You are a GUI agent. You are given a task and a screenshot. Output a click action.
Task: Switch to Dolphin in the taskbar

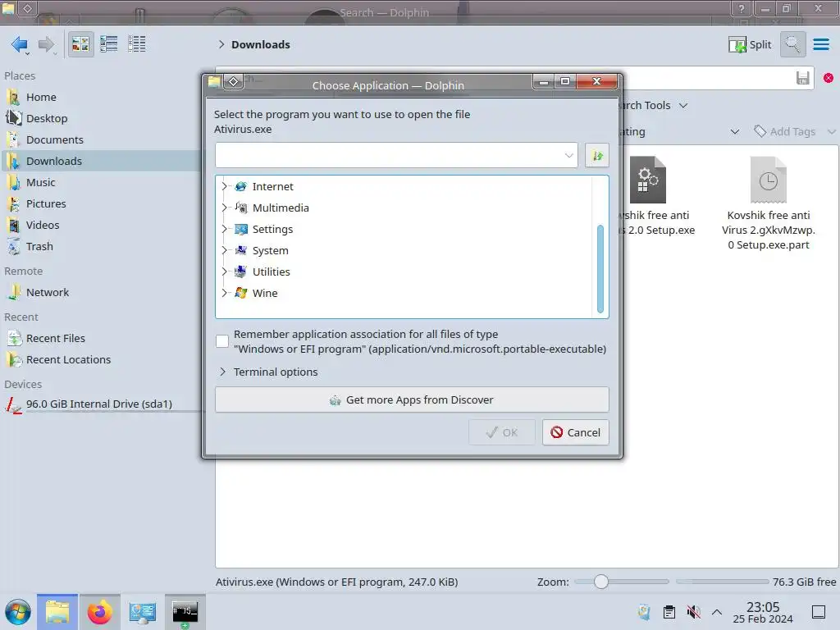[57, 612]
